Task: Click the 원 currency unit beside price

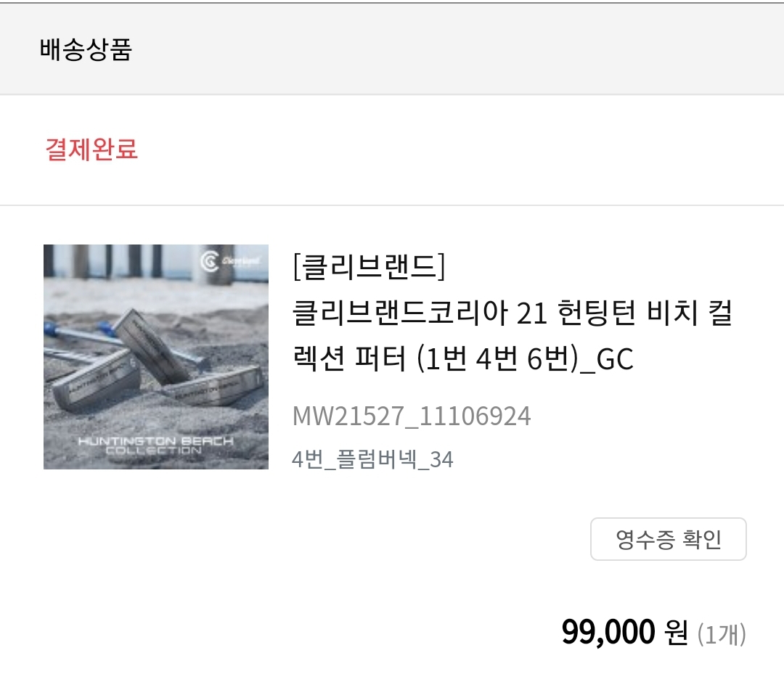Action: click(x=676, y=633)
